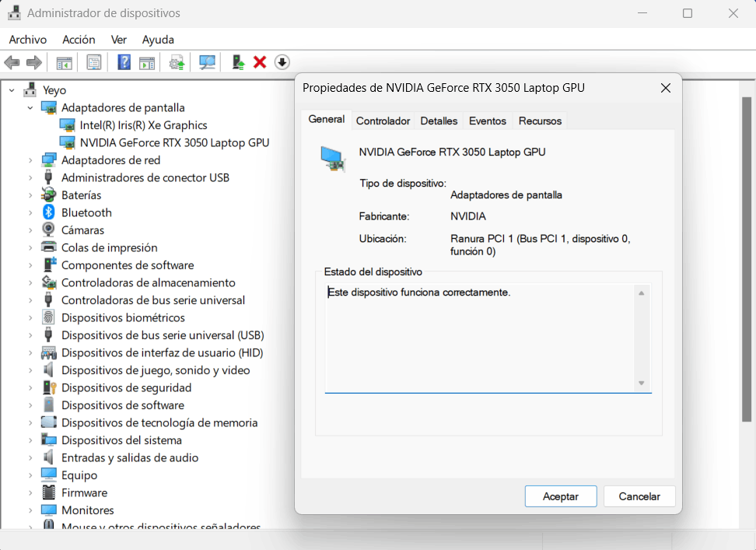Expand the Equipo node chevron
Viewport: 756px width, 550px height.
(x=30, y=475)
